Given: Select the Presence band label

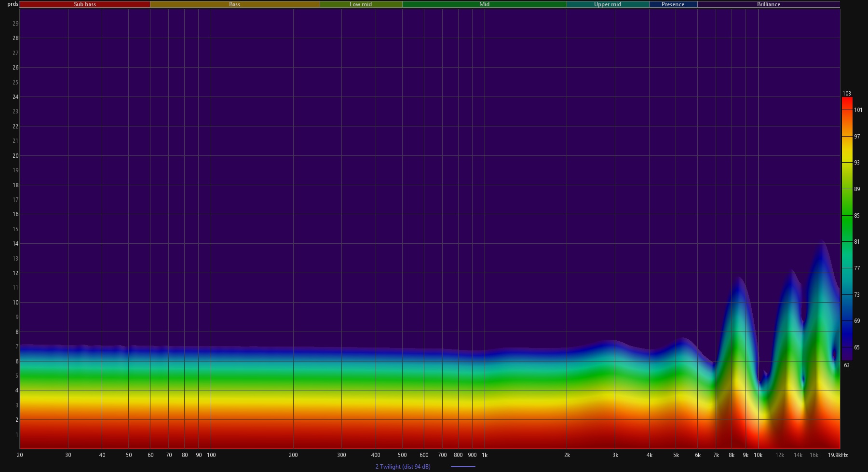Looking at the screenshot, I should [x=673, y=4].
